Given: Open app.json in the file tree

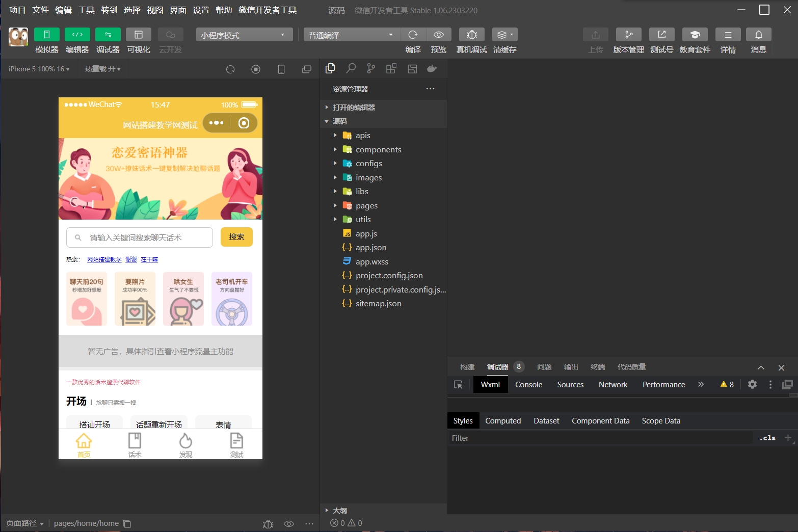Looking at the screenshot, I should pos(370,248).
